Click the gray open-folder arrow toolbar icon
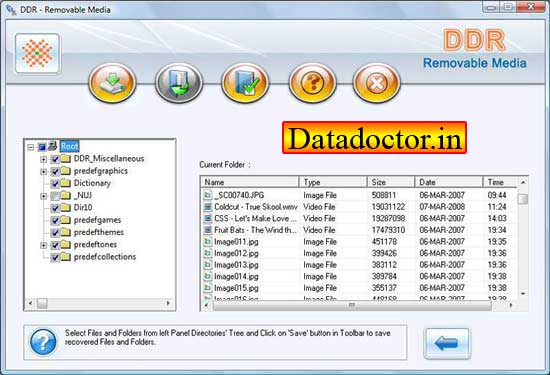Image resolution: width=550 pixels, height=375 pixels. point(179,83)
